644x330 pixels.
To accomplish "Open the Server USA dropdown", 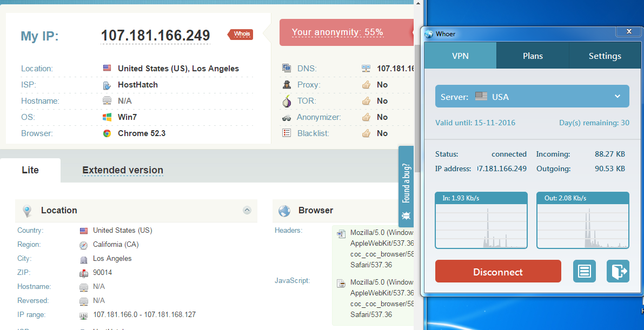I will [532, 97].
